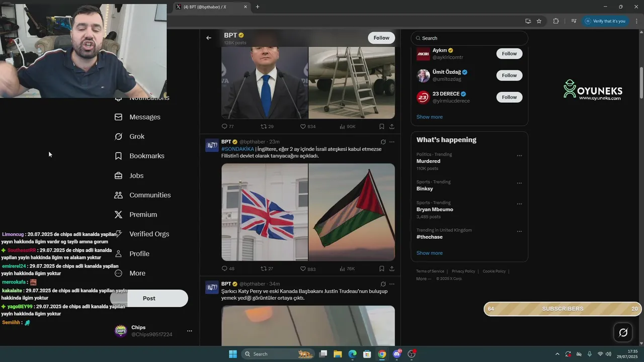Bookmark the İngiltere Filistin tweet
This screenshot has width=644, height=362.
(x=382, y=269)
